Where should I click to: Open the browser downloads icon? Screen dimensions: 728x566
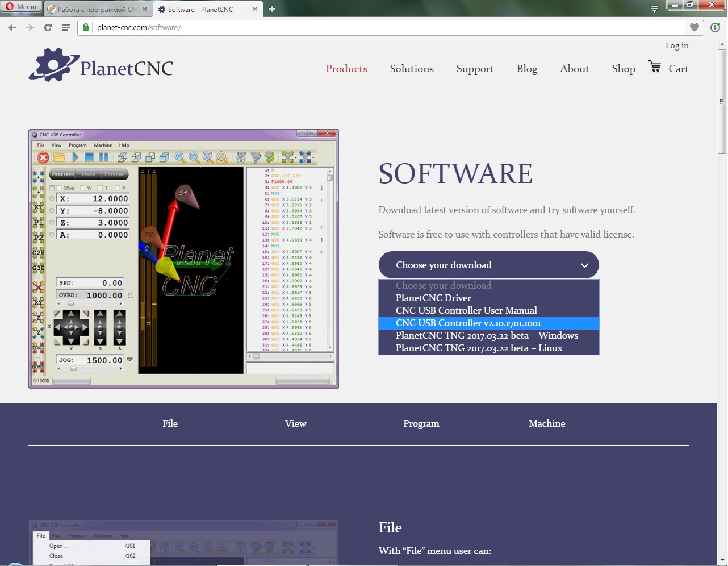(x=715, y=27)
